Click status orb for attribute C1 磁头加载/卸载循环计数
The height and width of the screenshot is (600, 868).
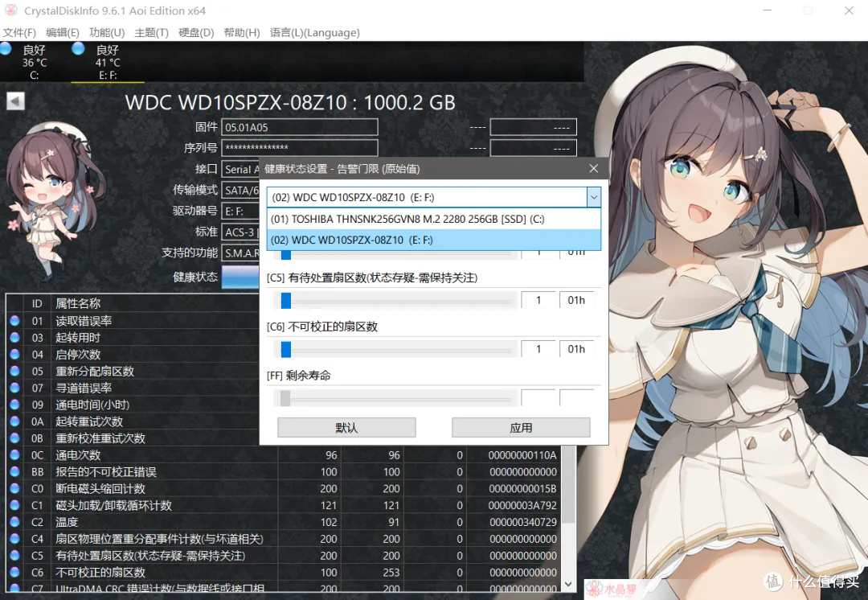click(x=15, y=505)
